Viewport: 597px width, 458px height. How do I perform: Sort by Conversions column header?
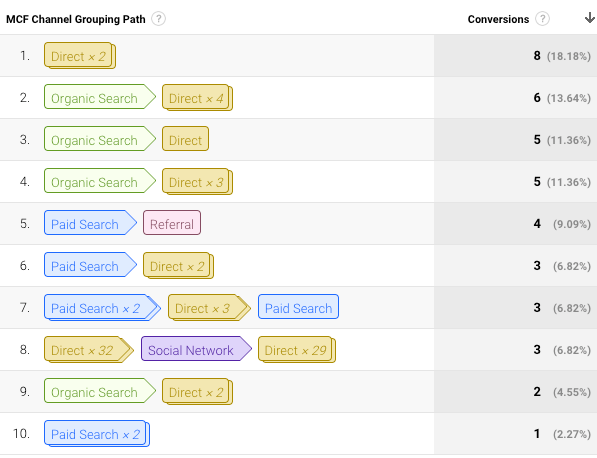coord(498,19)
